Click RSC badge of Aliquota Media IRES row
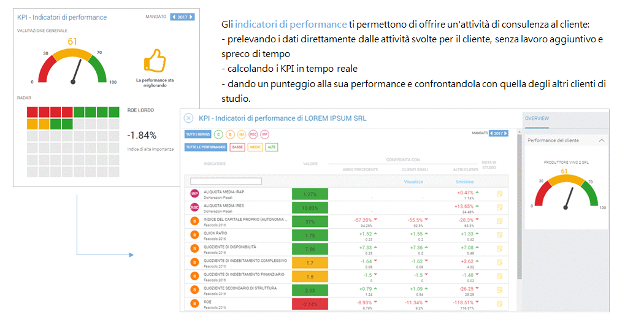 coord(194,208)
